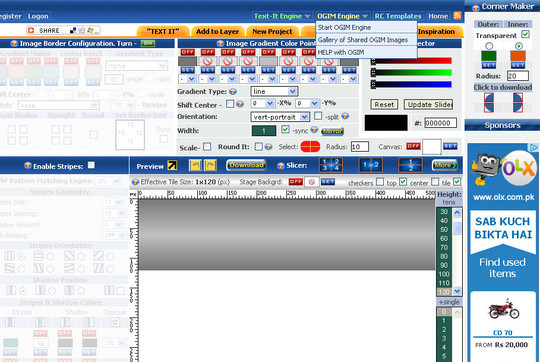Open the Add to Layer tab
The width and height of the screenshot is (540, 362).
(x=217, y=31)
